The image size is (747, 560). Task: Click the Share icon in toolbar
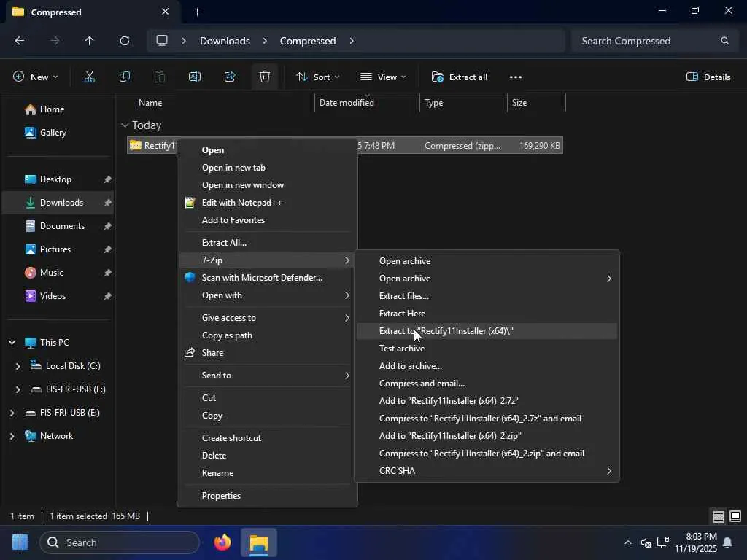click(x=230, y=77)
